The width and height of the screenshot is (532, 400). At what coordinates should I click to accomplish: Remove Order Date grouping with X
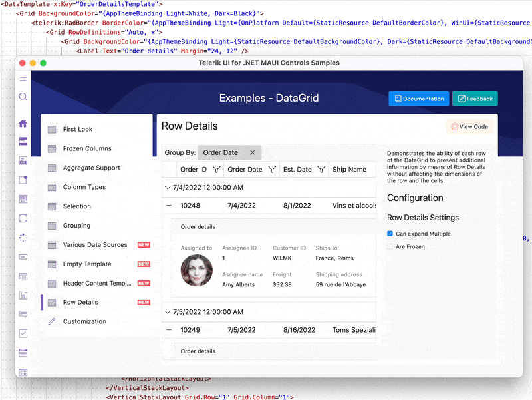253,152
